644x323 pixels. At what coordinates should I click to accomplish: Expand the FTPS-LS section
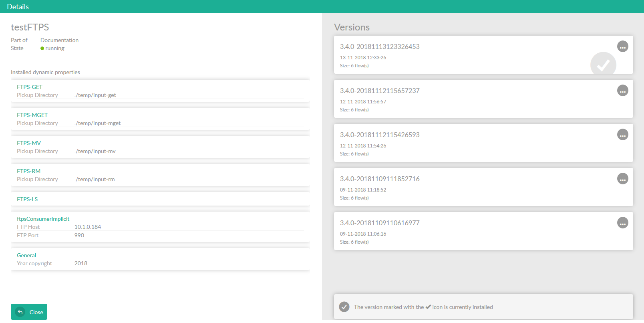tap(27, 199)
